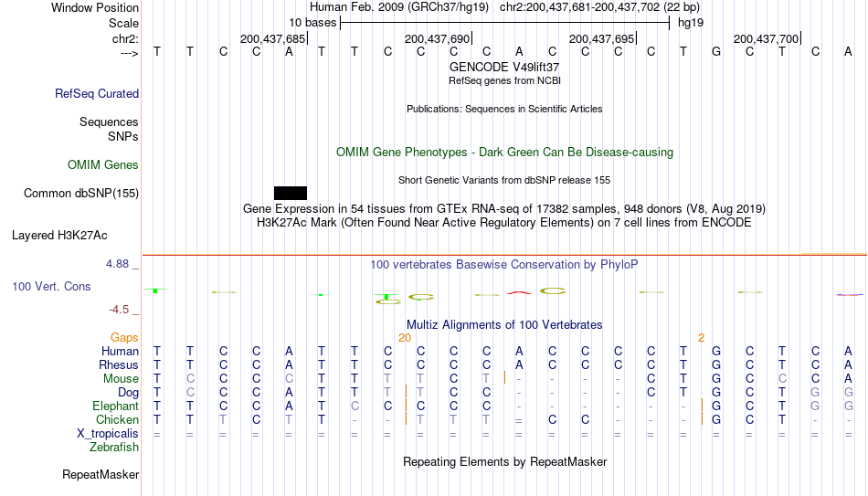Click the Sequences track label
This screenshot has height=496, width=868.
click(x=109, y=121)
